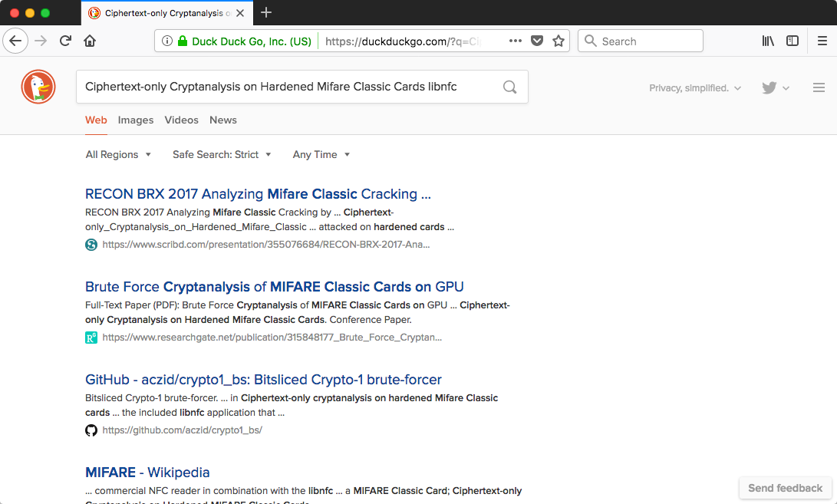This screenshot has width=837, height=504.
Task: Expand the All Regions dropdown
Action: click(118, 154)
